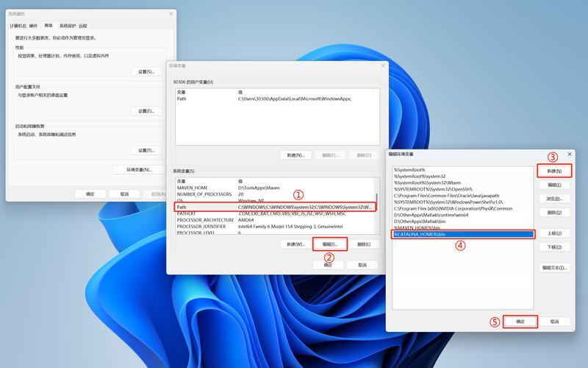Click 编辑文本(T)... button
This screenshot has width=588, height=368.
(x=554, y=268)
